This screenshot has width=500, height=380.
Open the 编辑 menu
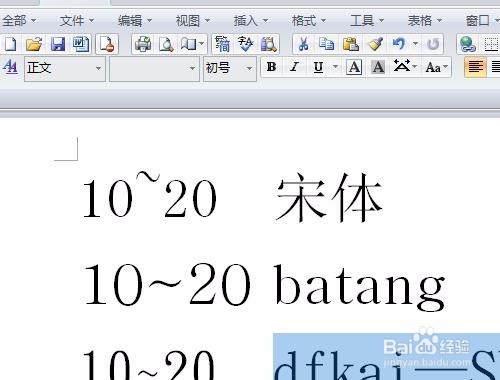tap(135, 21)
